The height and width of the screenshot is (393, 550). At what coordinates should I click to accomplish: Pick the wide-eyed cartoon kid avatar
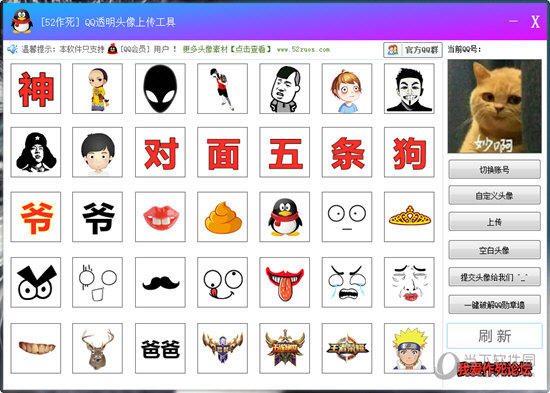pyautogui.click(x=347, y=88)
